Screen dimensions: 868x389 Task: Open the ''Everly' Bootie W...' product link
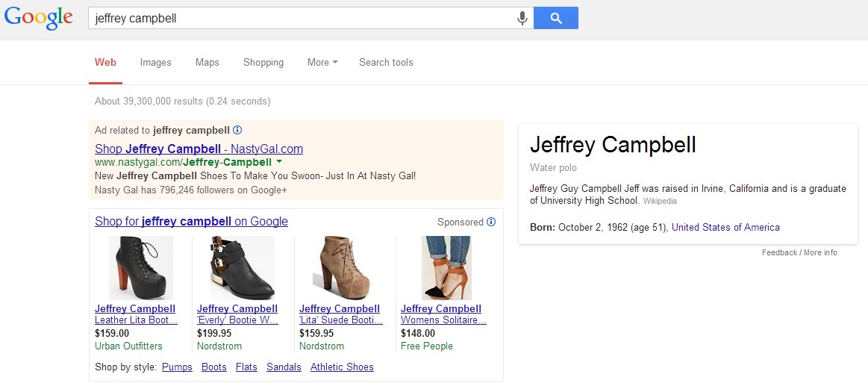[x=237, y=320]
